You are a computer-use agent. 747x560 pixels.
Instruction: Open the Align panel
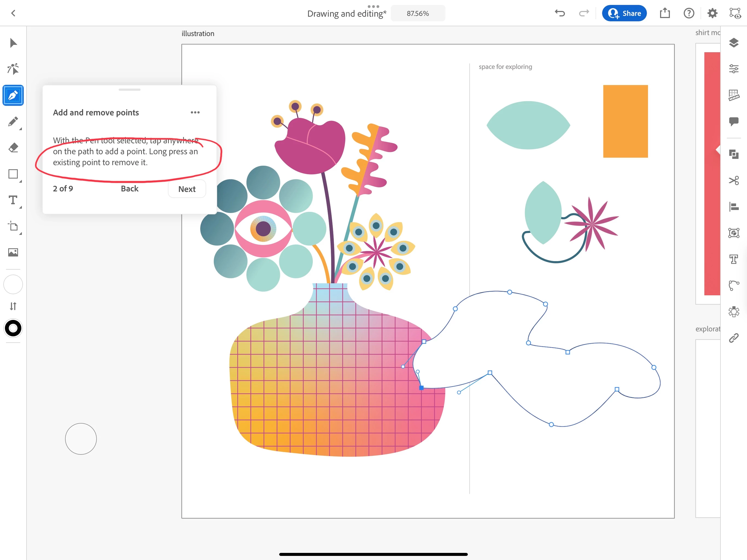(734, 206)
